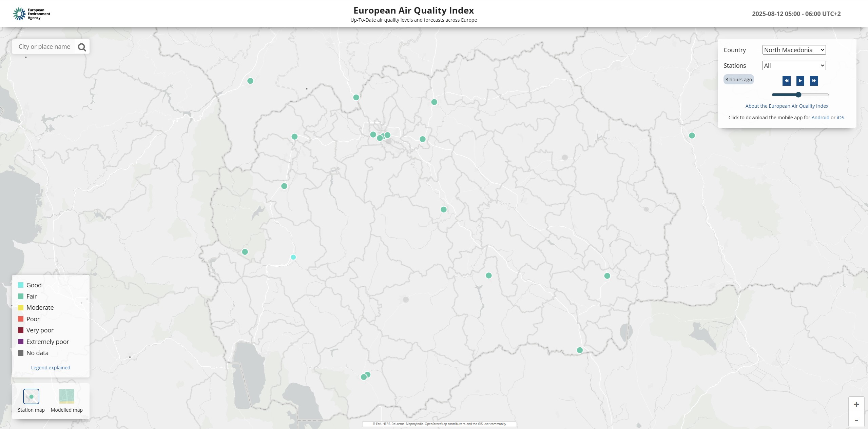The height and width of the screenshot is (429, 868).
Task: Open the Legend explained link
Action: click(51, 368)
